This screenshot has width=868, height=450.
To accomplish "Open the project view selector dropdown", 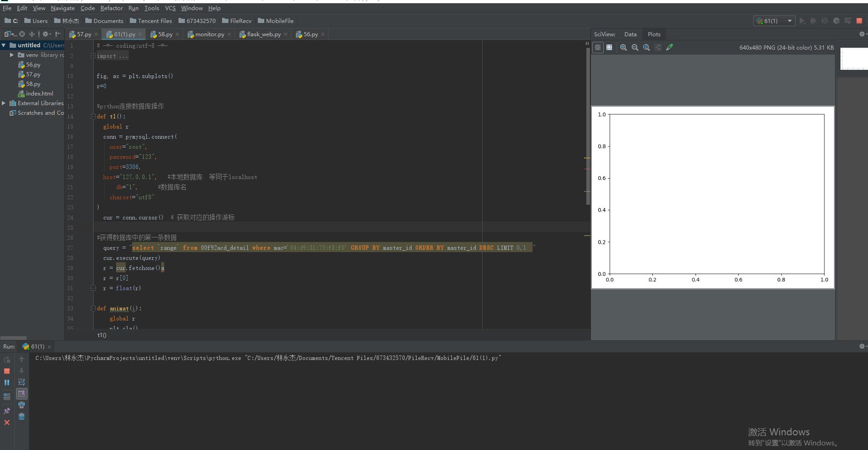I will (10, 34).
